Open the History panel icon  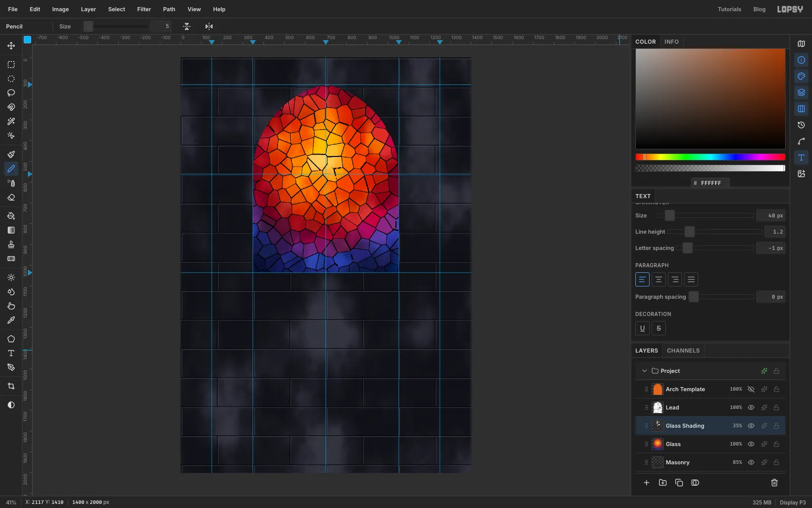801,125
